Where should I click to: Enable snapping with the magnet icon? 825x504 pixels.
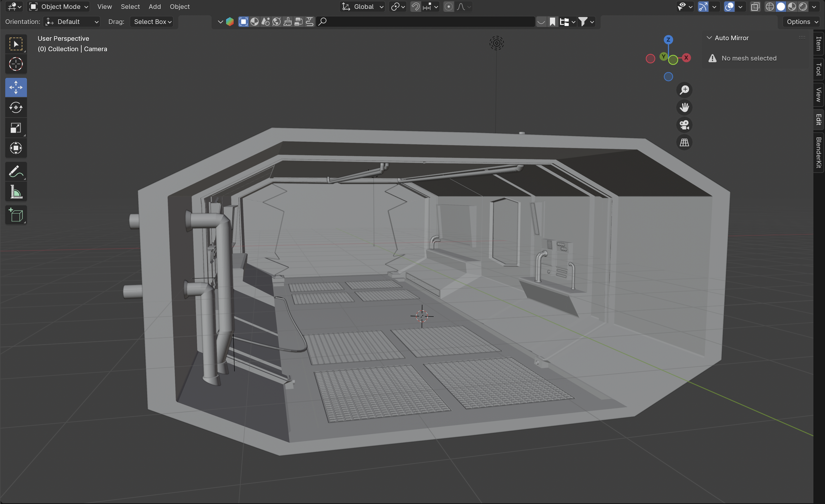click(415, 6)
